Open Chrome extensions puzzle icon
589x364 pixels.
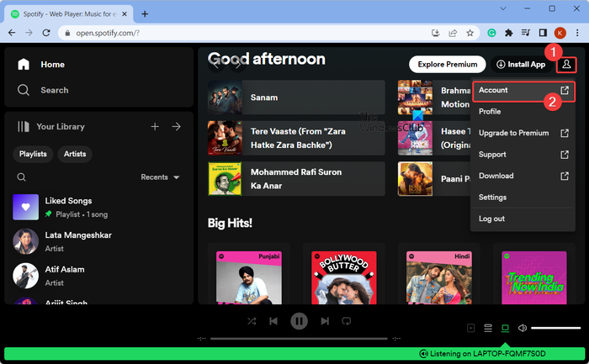[508, 33]
